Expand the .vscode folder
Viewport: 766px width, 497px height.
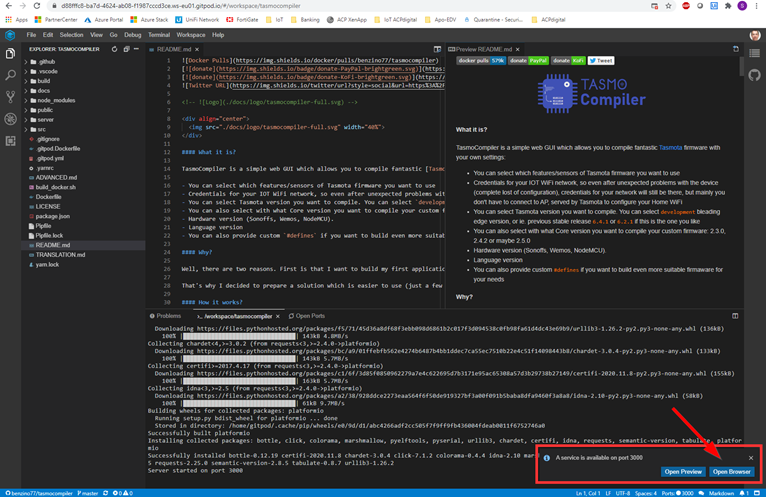pos(43,71)
